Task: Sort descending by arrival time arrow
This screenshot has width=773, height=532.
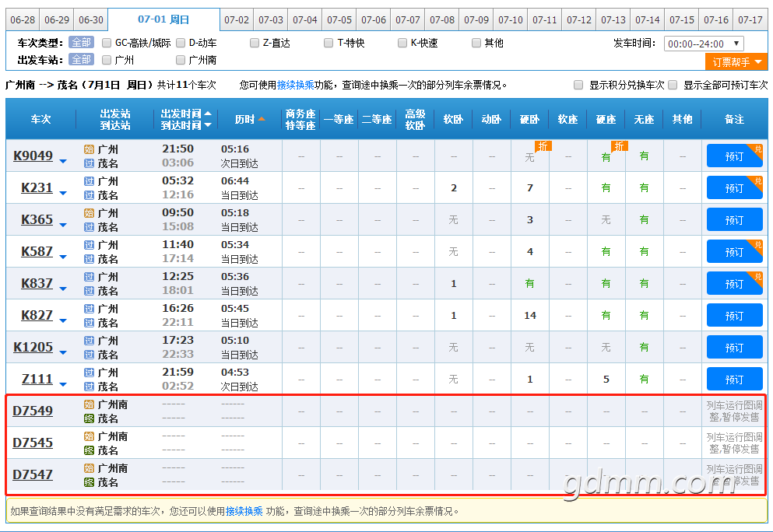Action: point(208,125)
